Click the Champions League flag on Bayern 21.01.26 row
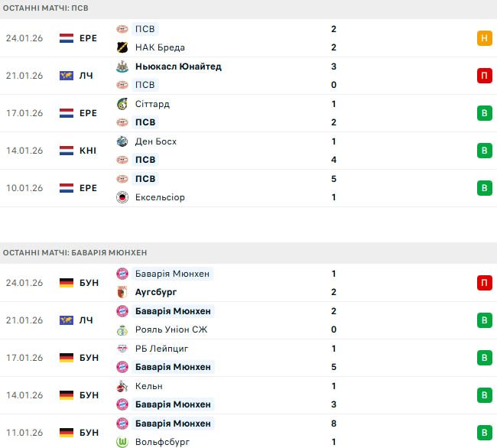Viewport: 497px width, 448px height. click(67, 320)
